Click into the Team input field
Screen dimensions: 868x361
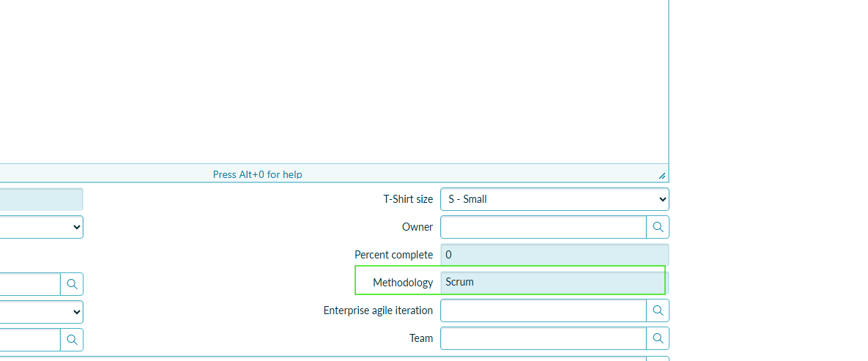point(544,338)
